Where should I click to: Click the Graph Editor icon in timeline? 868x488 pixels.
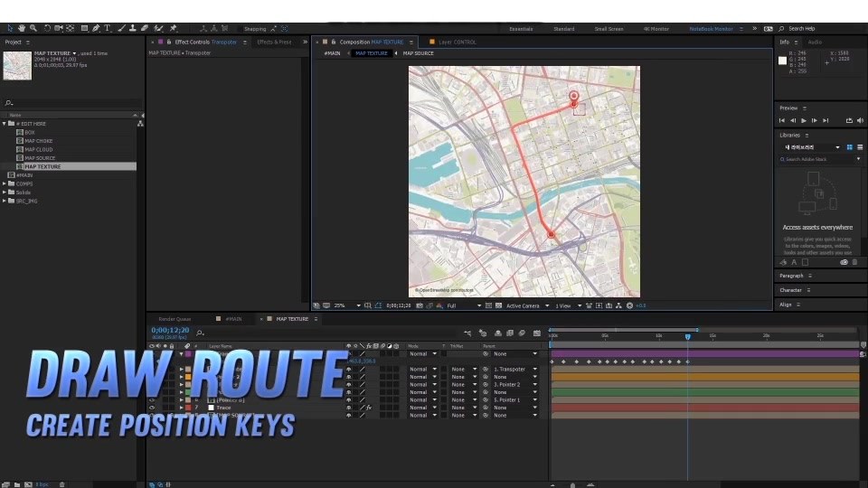536,333
